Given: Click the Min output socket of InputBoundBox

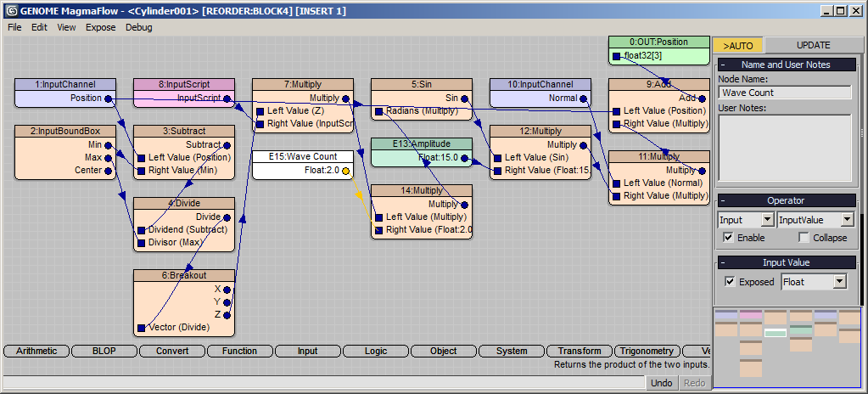Looking at the screenshot, I should [x=108, y=145].
